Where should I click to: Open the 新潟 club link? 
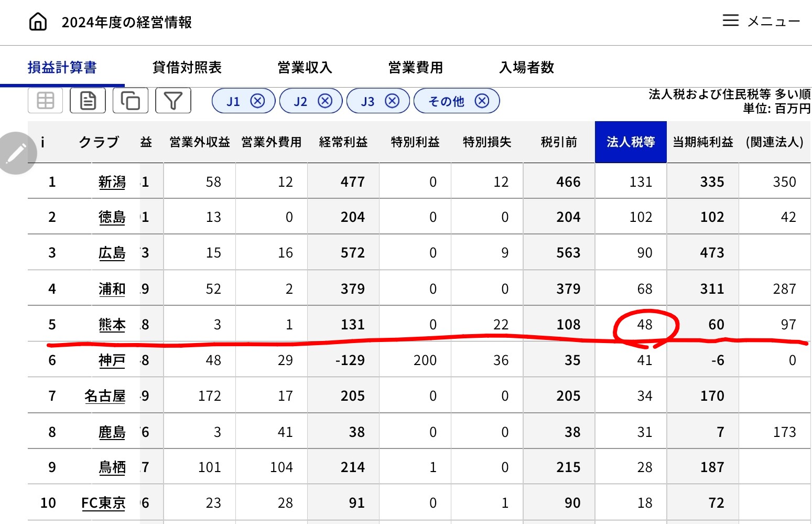click(112, 182)
